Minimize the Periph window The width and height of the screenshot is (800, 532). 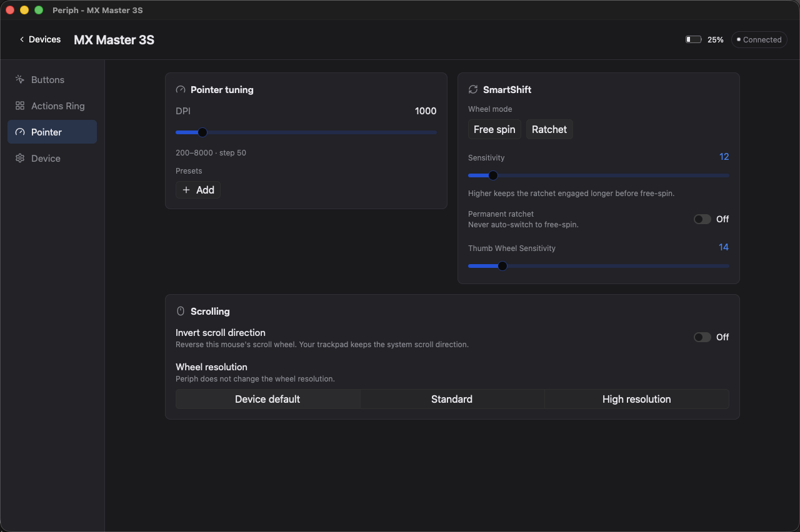[x=24, y=11]
